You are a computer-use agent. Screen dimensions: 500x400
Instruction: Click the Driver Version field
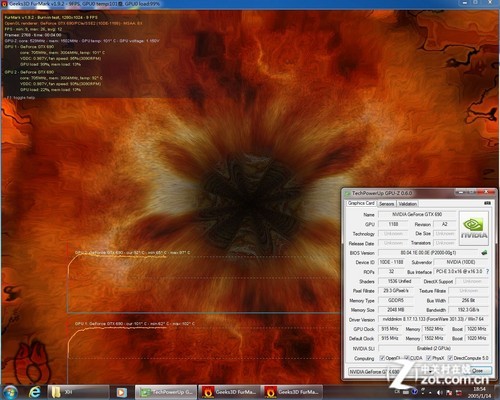(x=433, y=319)
